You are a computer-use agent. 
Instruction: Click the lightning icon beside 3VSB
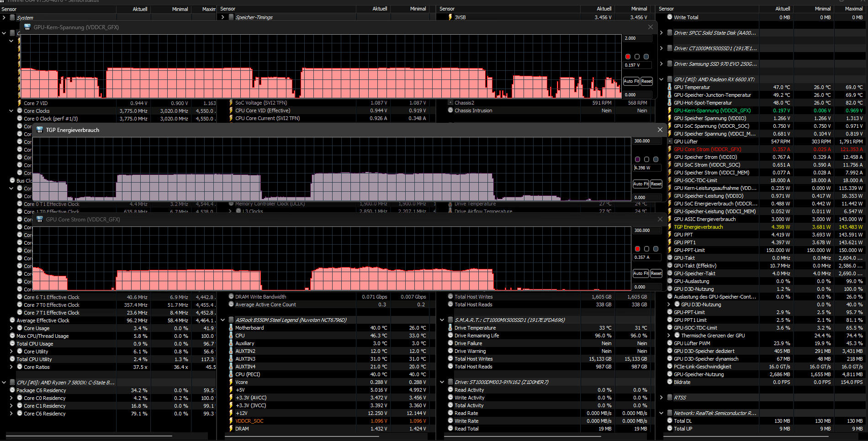coord(450,17)
